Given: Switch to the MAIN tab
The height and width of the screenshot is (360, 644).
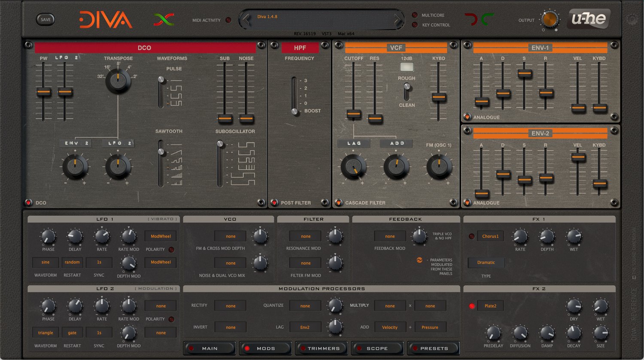Looking at the screenshot, I should click(210, 348).
